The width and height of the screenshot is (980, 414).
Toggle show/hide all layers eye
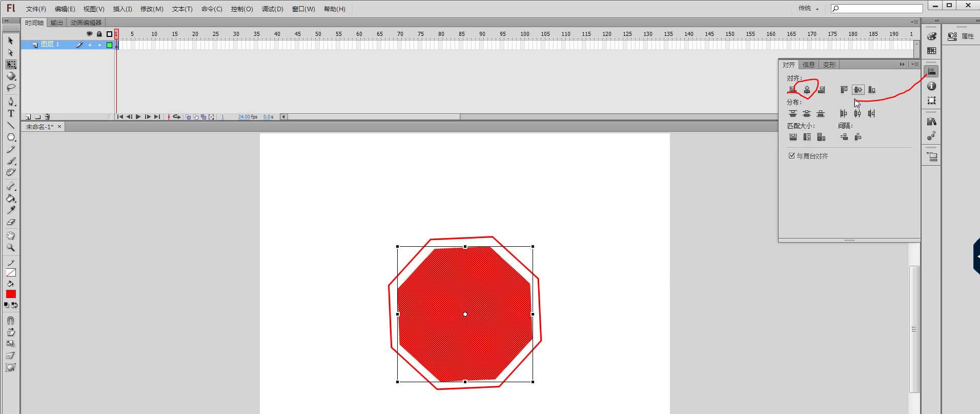[x=89, y=34]
